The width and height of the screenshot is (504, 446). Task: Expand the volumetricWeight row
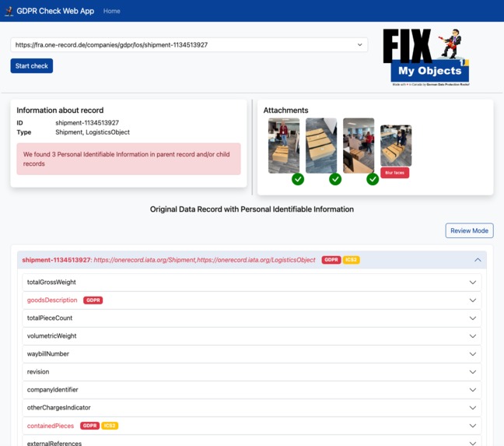pyautogui.click(x=252, y=336)
